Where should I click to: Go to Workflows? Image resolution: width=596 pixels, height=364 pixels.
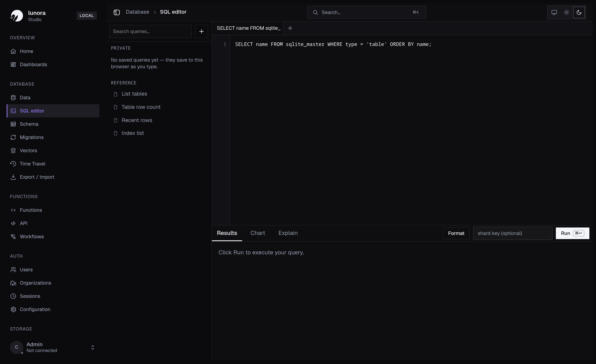point(53,237)
